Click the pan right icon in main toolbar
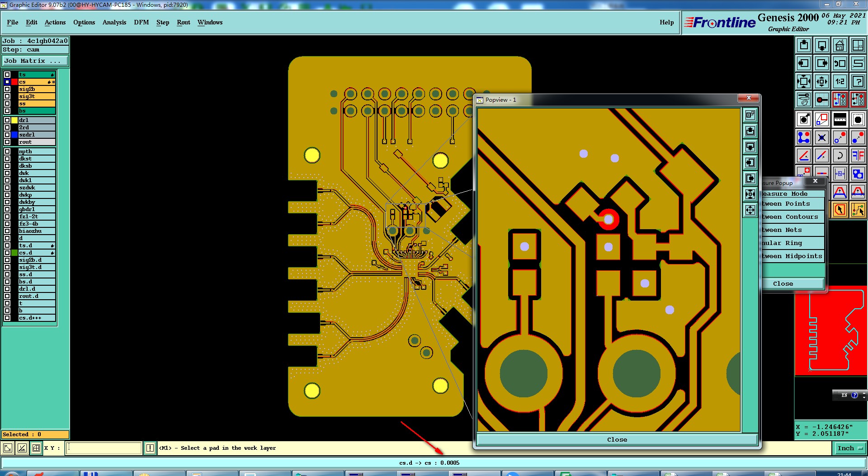The image size is (868, 476). [x=822, y=63]
